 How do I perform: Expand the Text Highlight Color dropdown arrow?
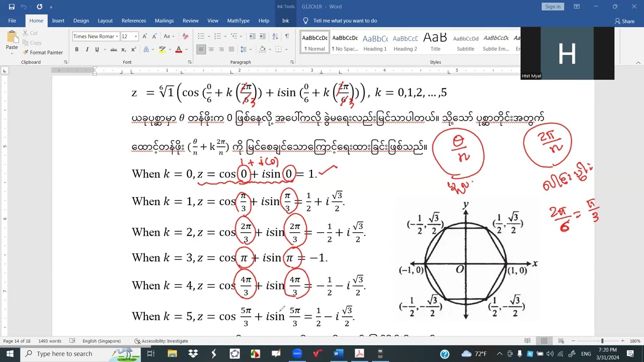pyautogui.click(x=170, y=49)
